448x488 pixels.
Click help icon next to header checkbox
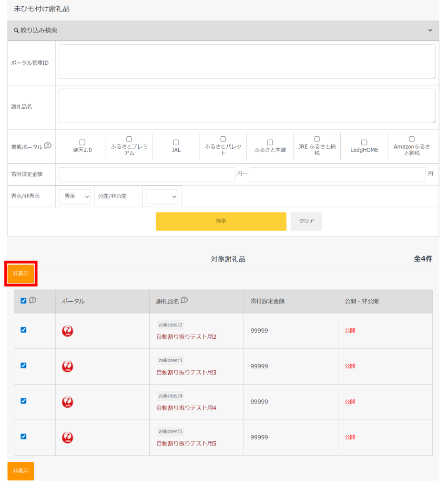pos(32,300)
